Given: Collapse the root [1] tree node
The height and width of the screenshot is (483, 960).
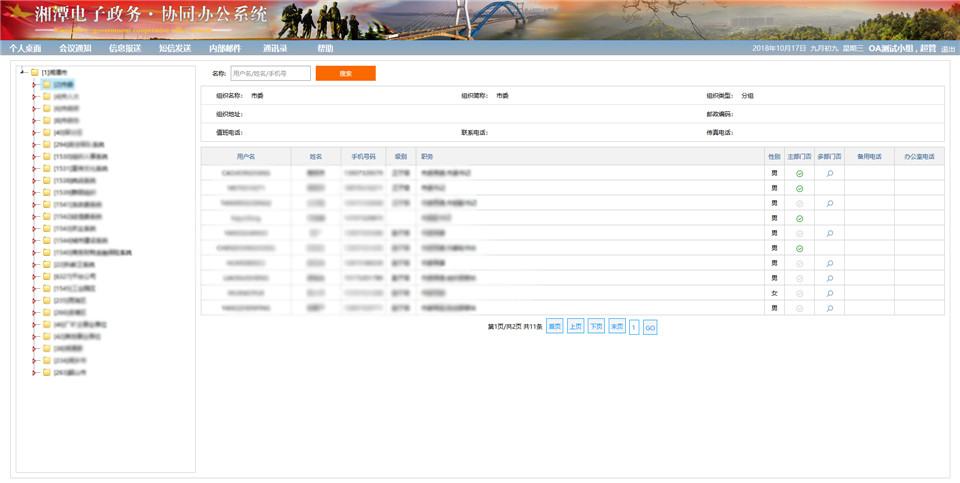Looking at the screenshot, I should [22, 72].
